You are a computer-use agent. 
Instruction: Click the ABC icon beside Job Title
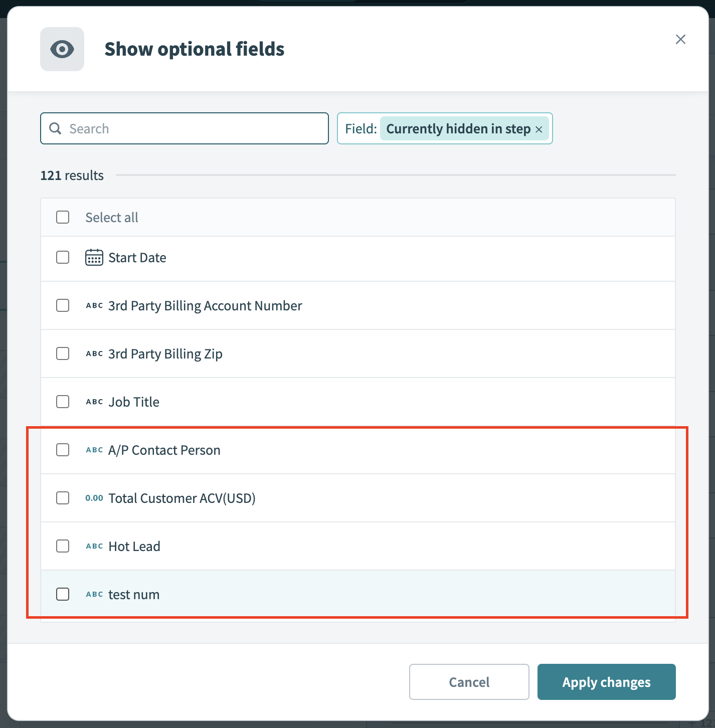(94, 402)
